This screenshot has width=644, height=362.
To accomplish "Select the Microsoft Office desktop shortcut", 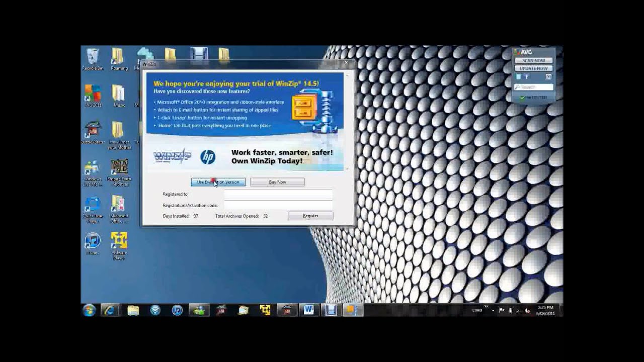I will click(x=119, y=210).
